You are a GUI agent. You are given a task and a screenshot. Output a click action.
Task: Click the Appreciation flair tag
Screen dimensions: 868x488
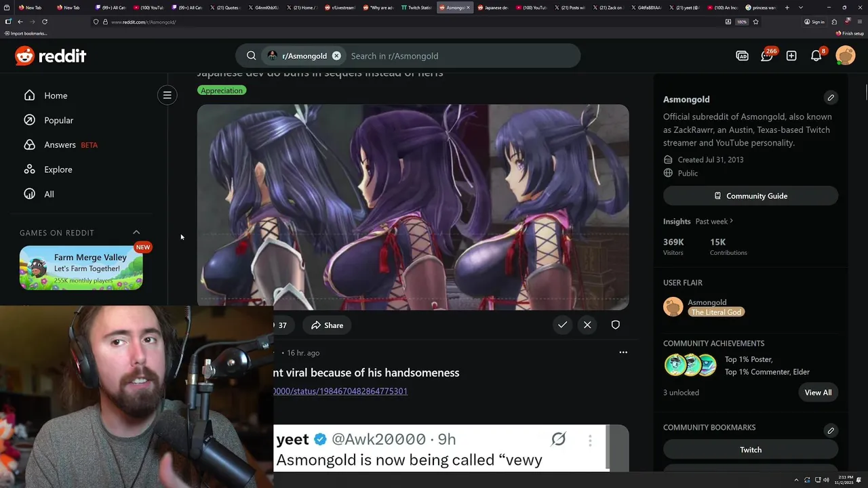click(x=222, y=90)
